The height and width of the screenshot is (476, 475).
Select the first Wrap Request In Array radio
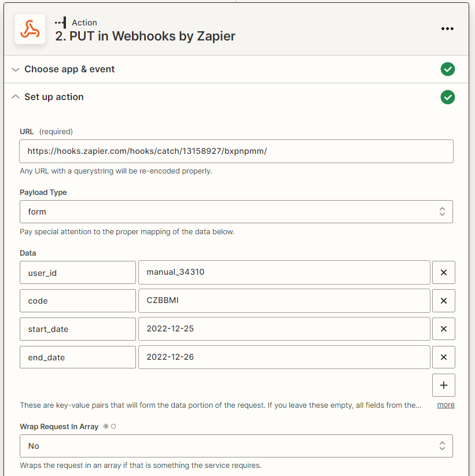pos(106,426)
